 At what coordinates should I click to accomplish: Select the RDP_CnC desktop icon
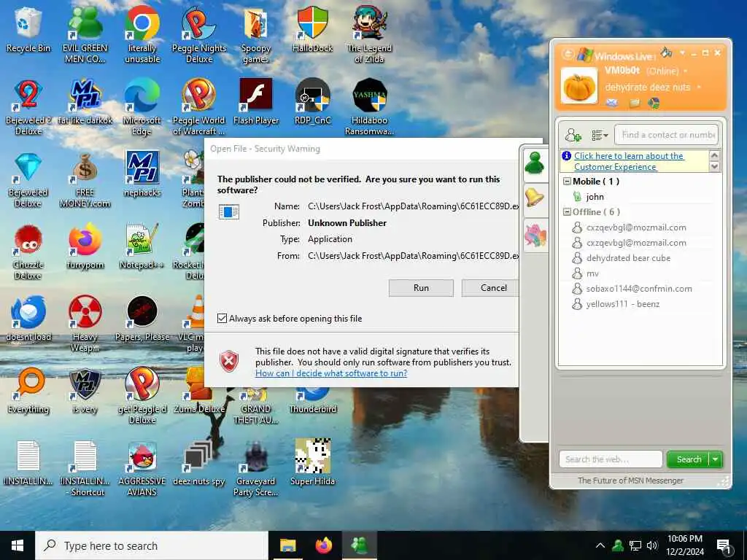click(312, 102)
